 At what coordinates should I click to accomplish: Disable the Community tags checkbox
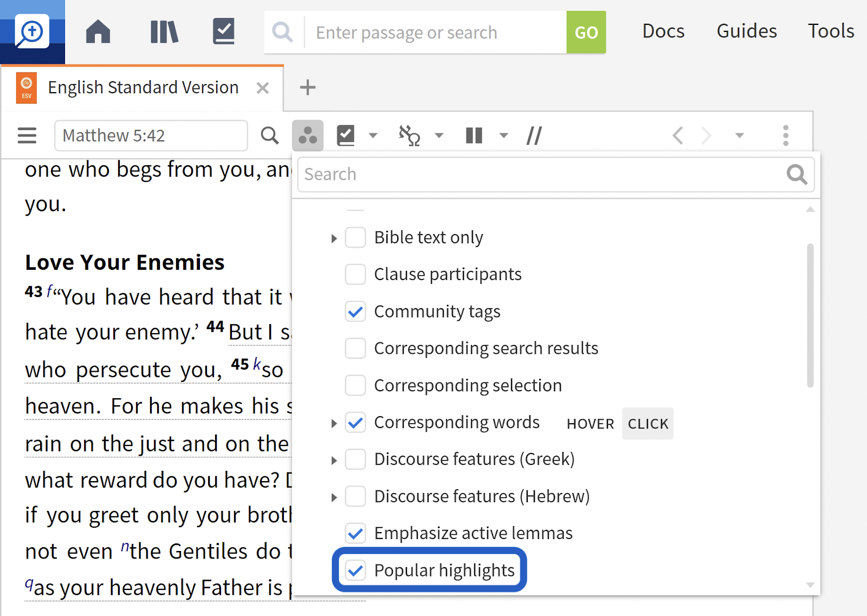click(355, 312)
